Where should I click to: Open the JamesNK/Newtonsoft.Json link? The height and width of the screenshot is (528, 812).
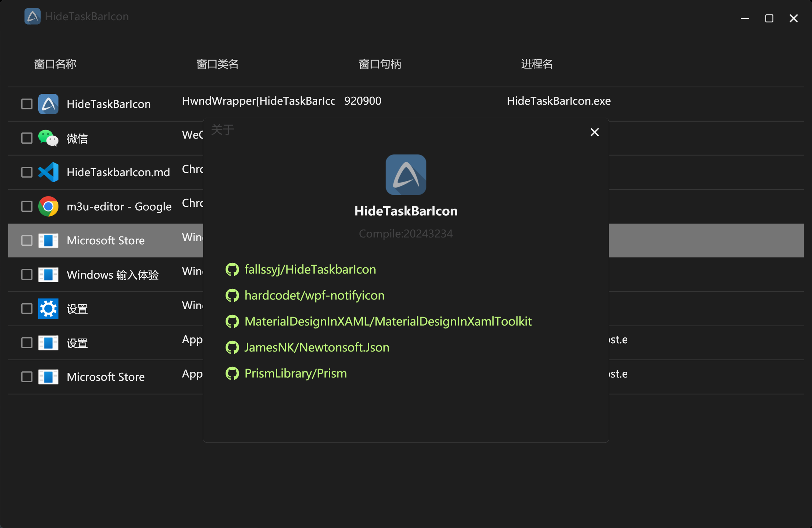click(x=316, y=347)
